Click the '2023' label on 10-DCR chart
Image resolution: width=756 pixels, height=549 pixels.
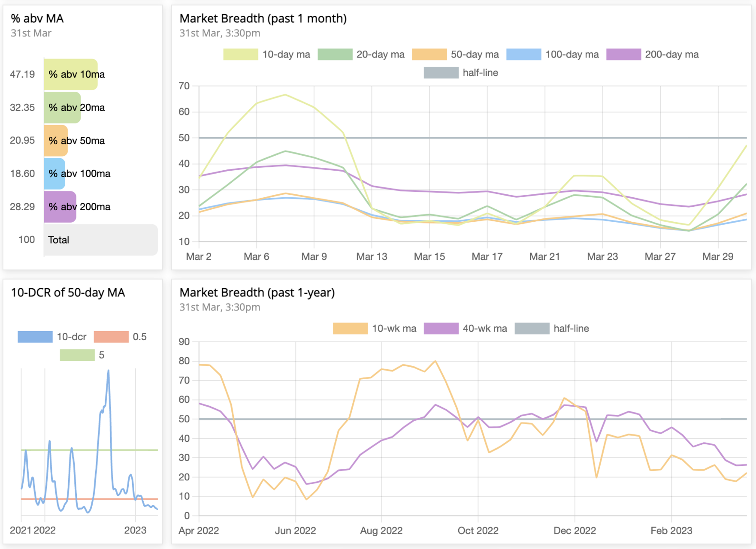[135, 530]
